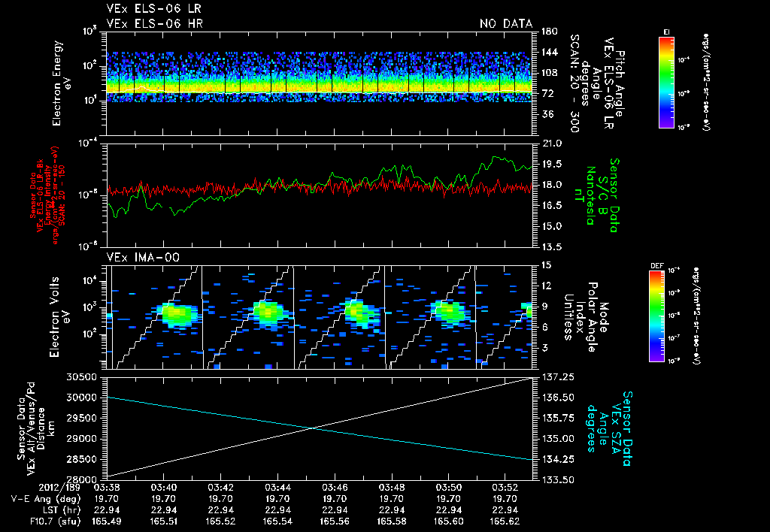Click the '16.5' nanotesla tick label
This screenshot has width=770, height=532.
coord(552,206)
